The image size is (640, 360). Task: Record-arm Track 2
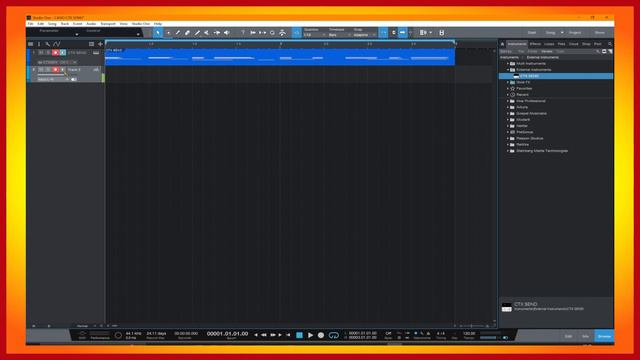coord(55,70)
